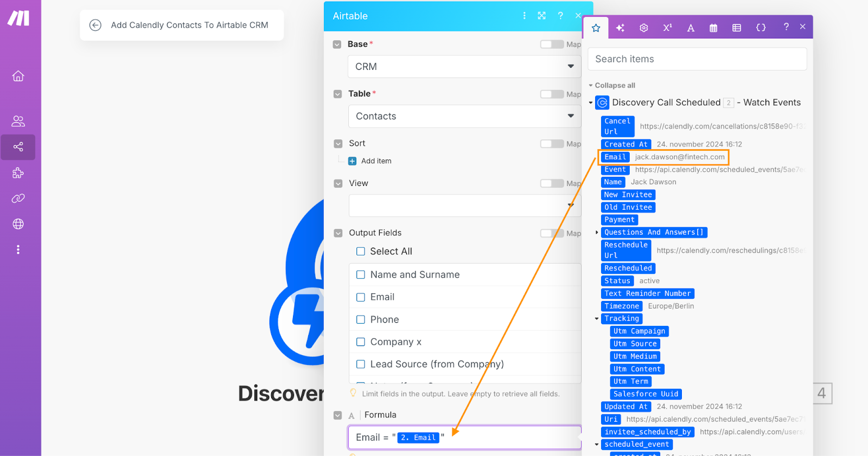Click the Created At variable pill
Screen dimensions: 868x456
click(x=626, y=144)
